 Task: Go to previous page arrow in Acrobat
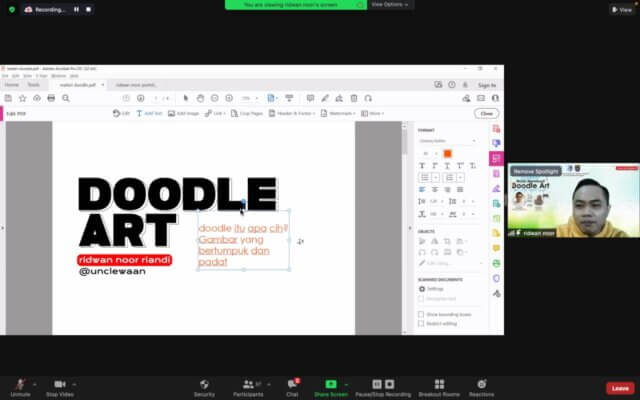[x=126, y=98]
